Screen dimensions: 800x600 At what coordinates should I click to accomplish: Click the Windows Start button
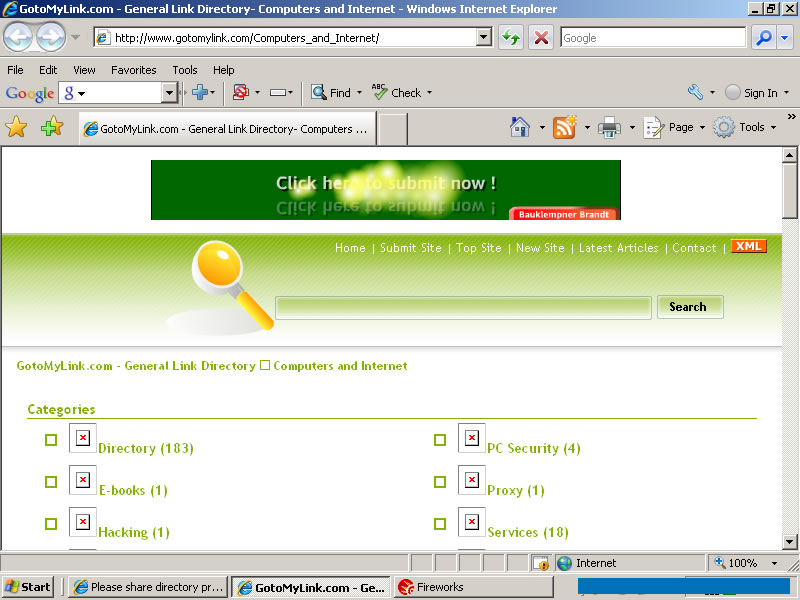(x=29, y=587)
